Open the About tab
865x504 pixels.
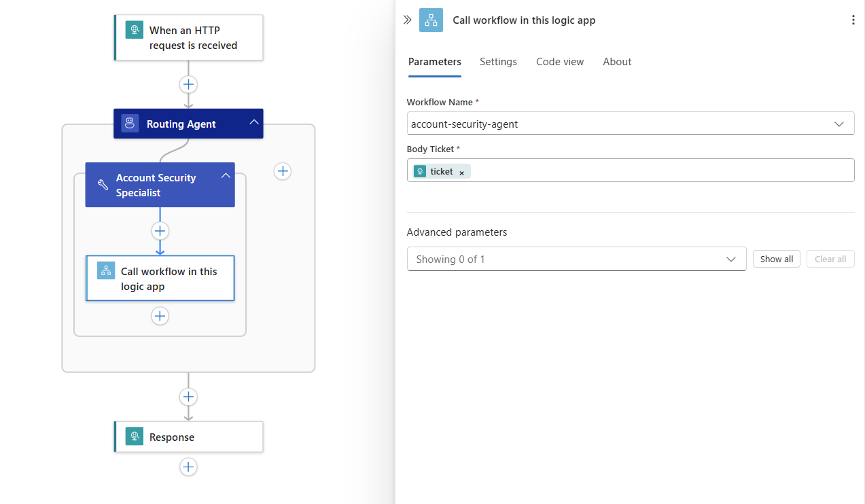pos(616,61)
